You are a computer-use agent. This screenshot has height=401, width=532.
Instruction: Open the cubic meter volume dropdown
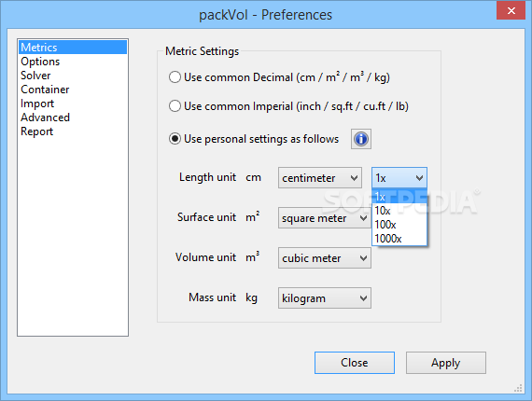(325, 258)
